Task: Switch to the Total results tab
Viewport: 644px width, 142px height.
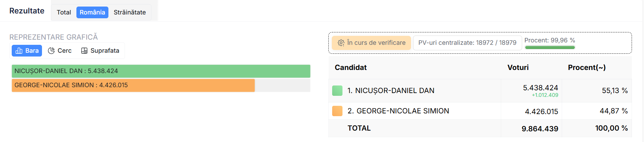Action: [64, 12]
